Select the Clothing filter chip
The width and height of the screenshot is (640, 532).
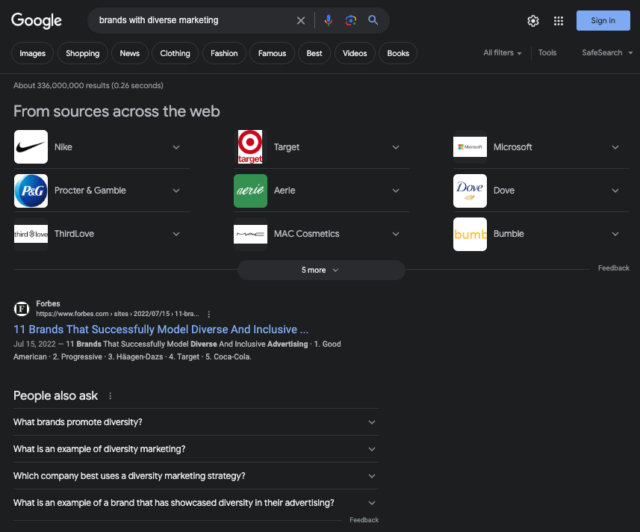pos(175,53)
